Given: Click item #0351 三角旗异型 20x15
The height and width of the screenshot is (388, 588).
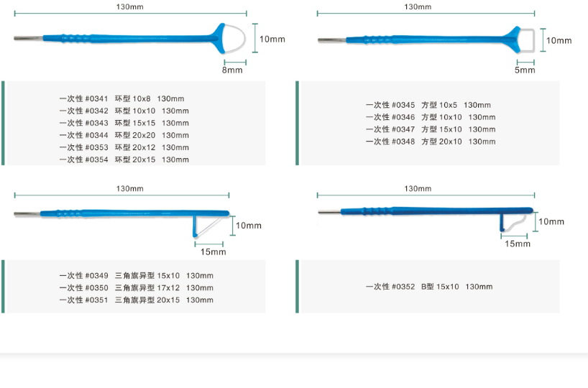Looking at the screenshot, I should click(136, 300).
